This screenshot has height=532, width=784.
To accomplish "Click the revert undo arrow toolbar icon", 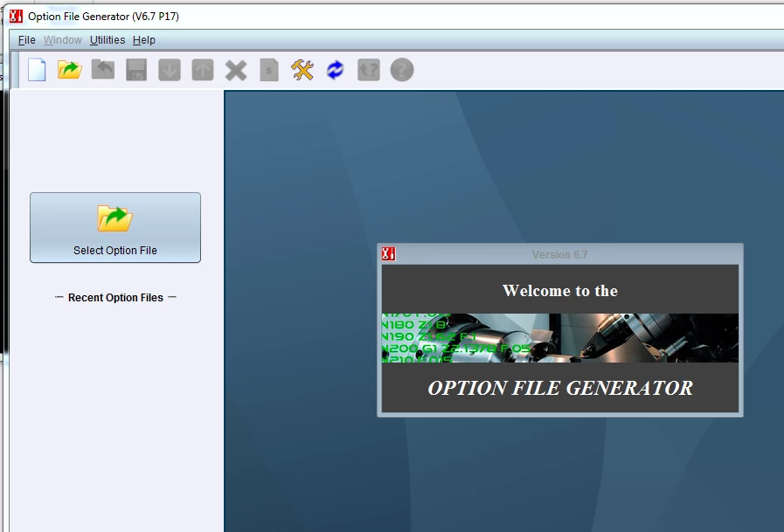I will tap(103, 70).
